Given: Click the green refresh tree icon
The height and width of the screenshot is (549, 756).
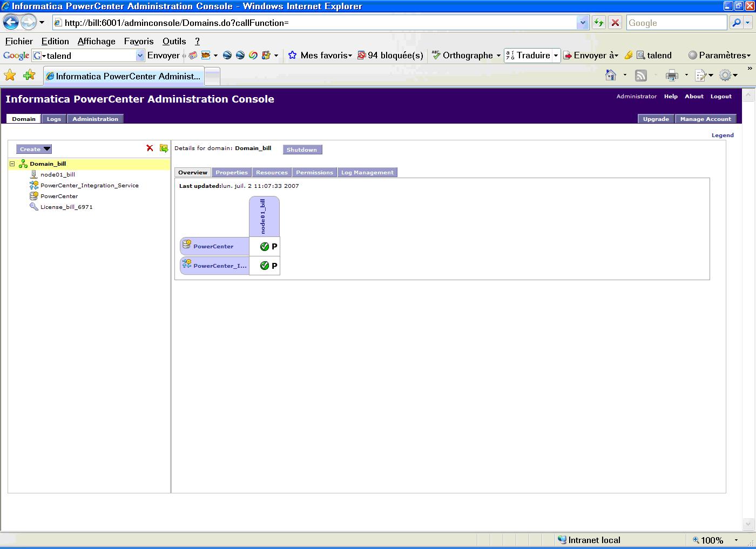Looking at the screenshot, I should point(164,148).
